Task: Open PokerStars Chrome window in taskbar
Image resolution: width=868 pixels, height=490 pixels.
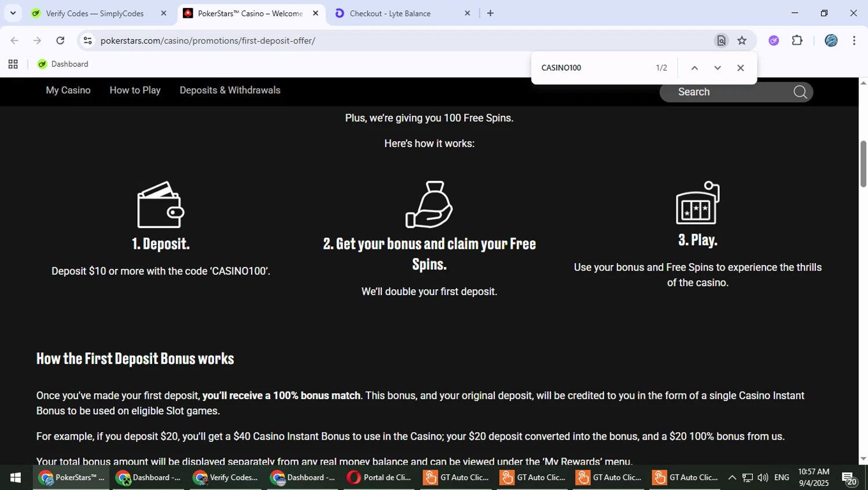Action: pos(71,477)
